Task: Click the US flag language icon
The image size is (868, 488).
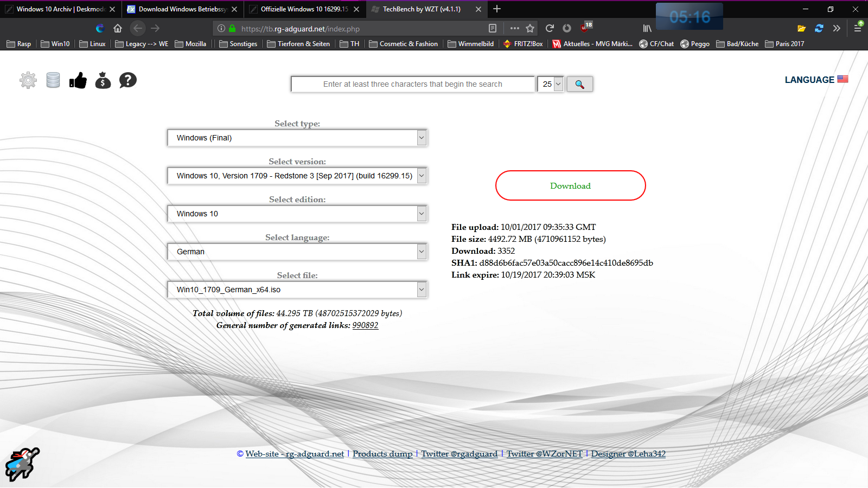Action: [x=843, y=79]
